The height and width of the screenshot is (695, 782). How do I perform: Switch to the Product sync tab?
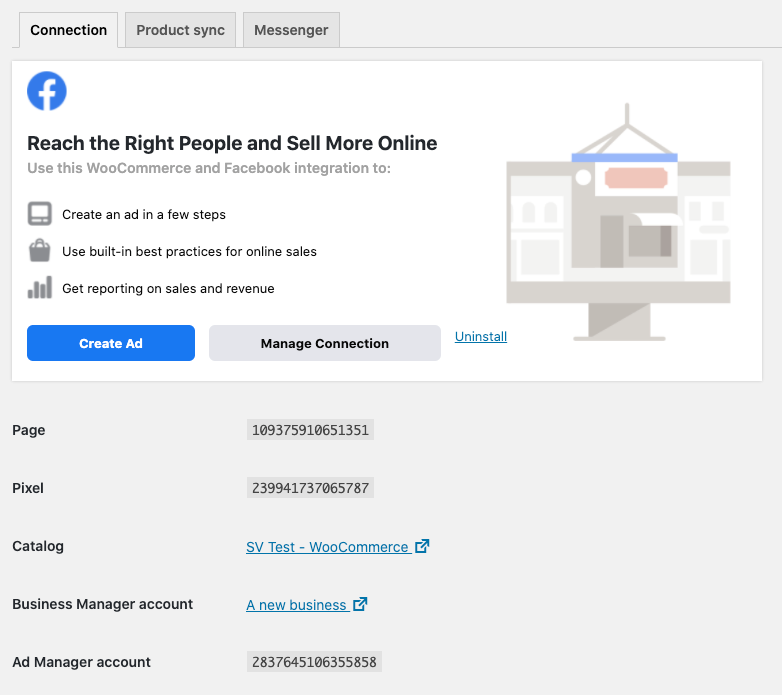tap(181, 30)
